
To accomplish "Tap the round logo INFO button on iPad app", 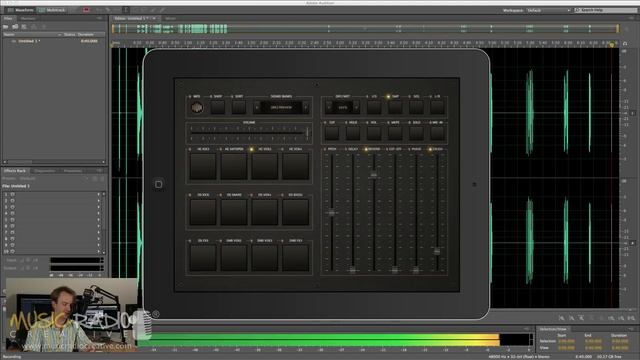I will pyautogui.click(x=197, y=108).
